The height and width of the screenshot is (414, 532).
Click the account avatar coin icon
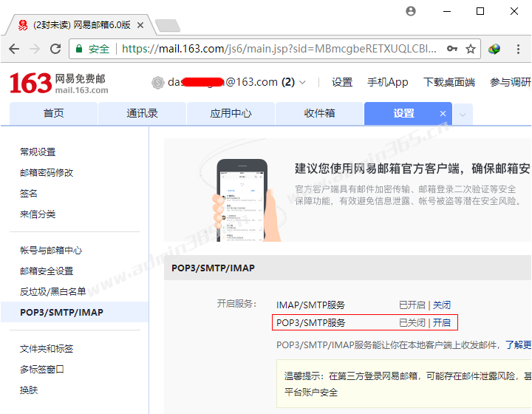pyautogui.click(x=158, y=83)
